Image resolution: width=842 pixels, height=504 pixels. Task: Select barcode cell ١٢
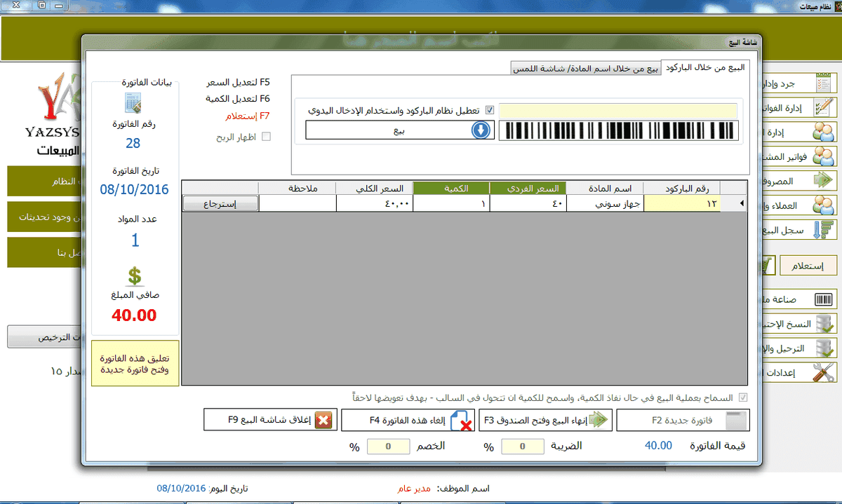pos(682,203)
